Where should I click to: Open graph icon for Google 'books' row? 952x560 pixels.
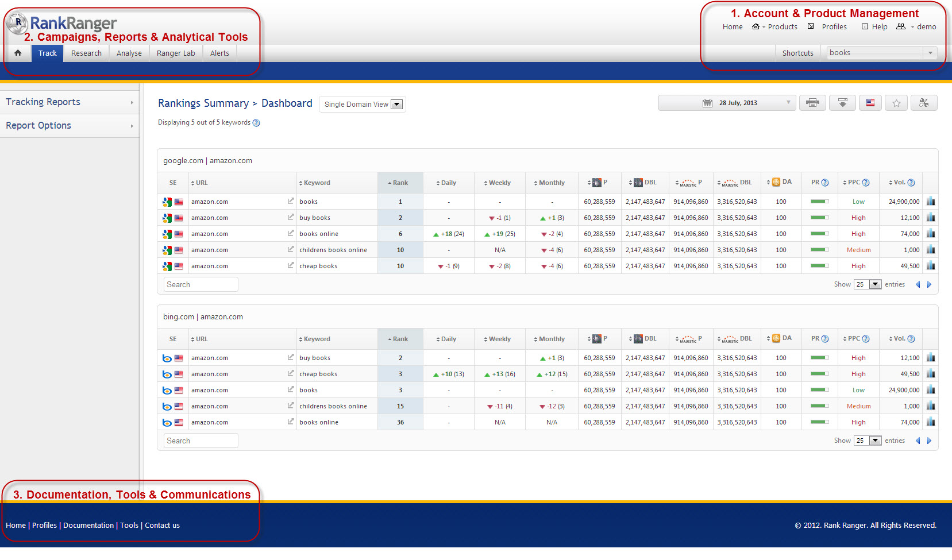pos(930,202)
